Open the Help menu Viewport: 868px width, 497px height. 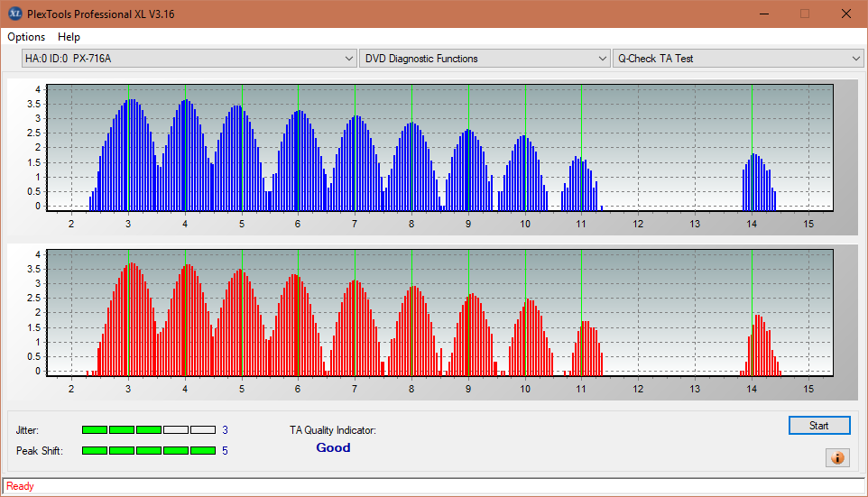pyautogui.click(x=69, y=37)
